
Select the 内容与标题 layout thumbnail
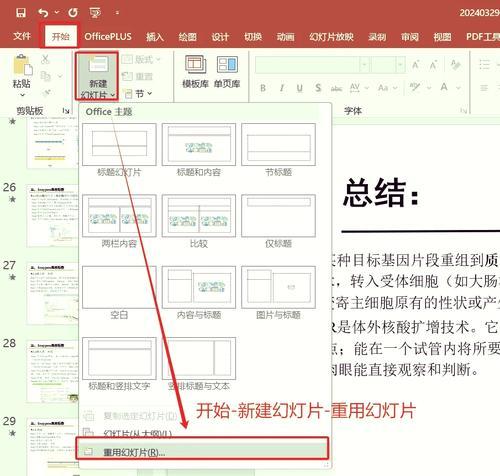pyautogui.click(x=199, y=287)
